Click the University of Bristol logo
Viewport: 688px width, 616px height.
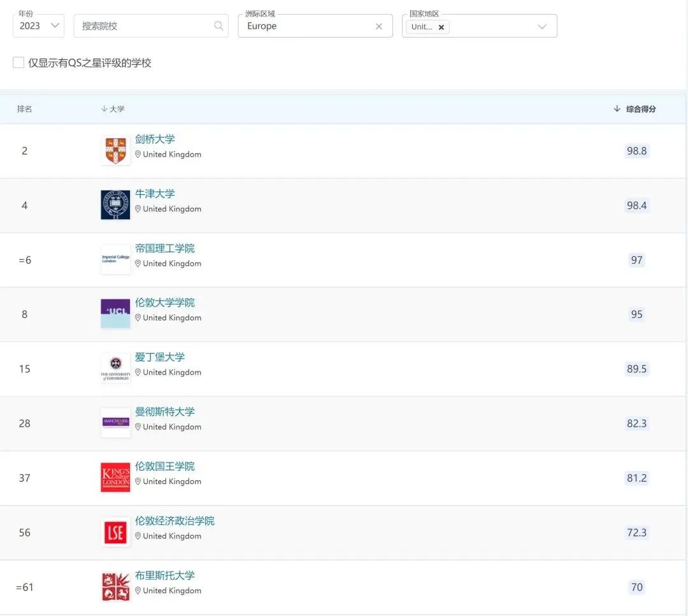pyautogui.click(x=115, y=587)
